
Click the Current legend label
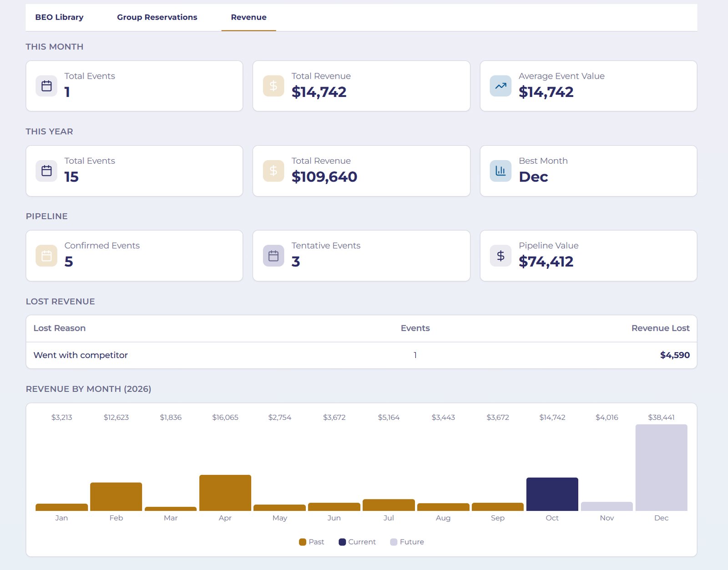point(362,542)
